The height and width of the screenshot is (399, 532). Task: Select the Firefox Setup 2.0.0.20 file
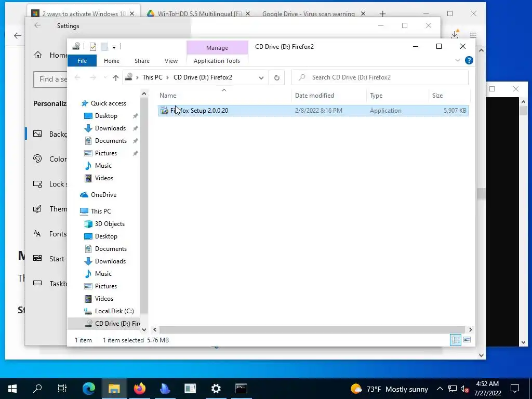(313, 111)
